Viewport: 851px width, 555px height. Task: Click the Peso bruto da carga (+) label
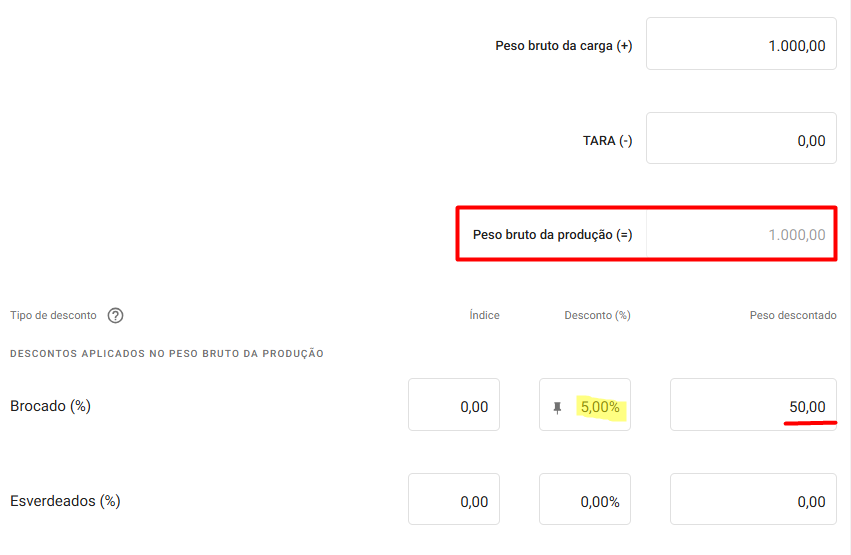click(x=564, y=46)
